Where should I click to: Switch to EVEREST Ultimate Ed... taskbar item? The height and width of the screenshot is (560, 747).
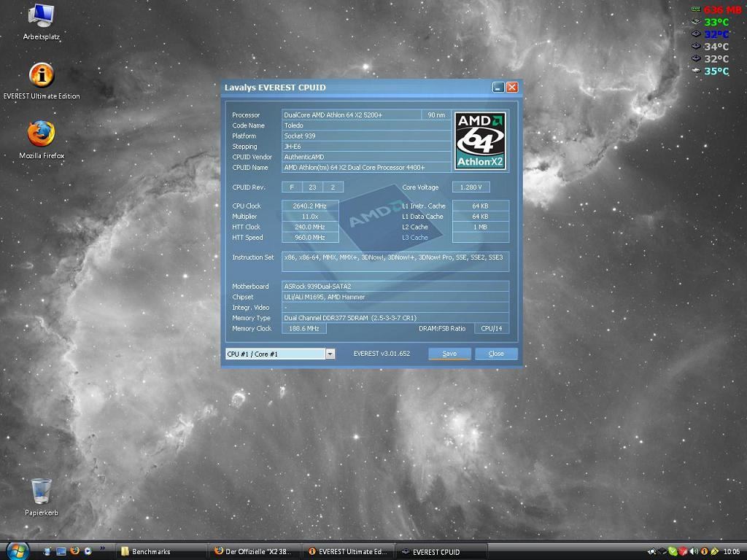coord(348,551)
